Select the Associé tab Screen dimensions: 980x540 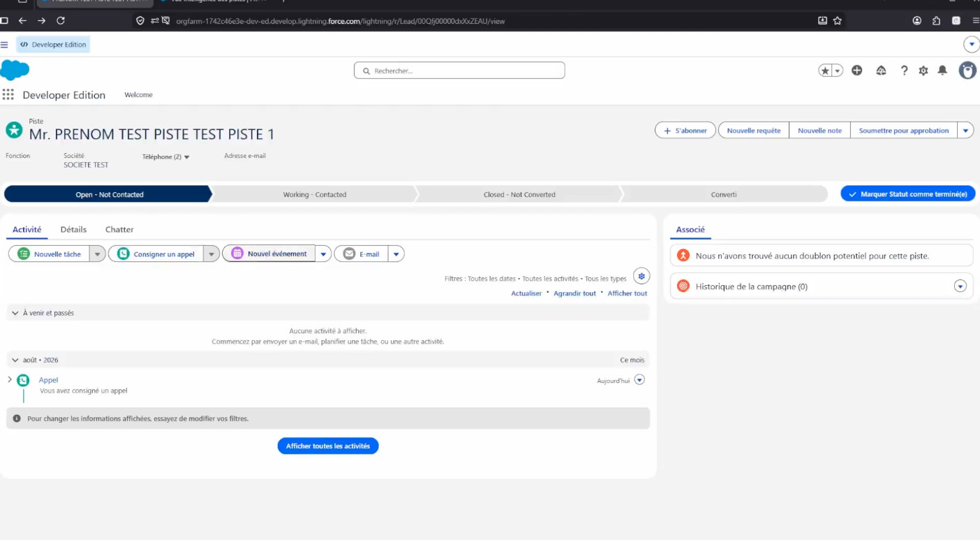point(690,229)
